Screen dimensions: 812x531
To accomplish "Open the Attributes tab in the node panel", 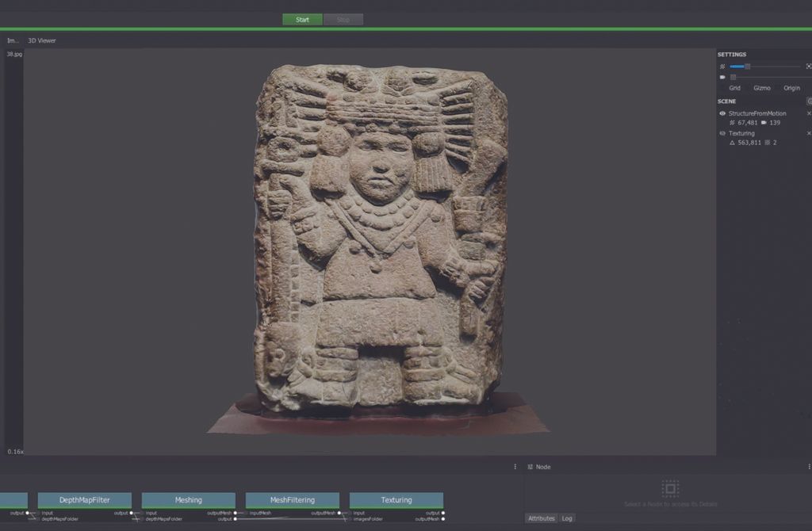I will tap(541, 518).
